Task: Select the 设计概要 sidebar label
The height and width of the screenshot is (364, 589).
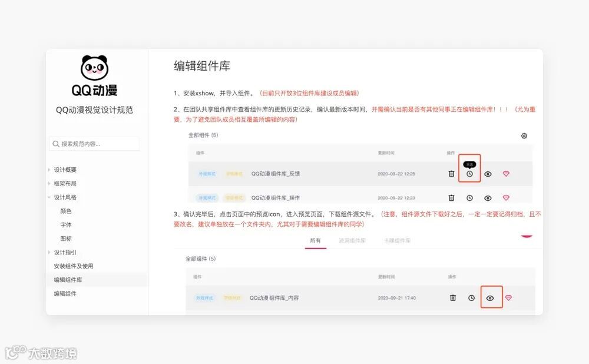Action: tap(65, 170)
